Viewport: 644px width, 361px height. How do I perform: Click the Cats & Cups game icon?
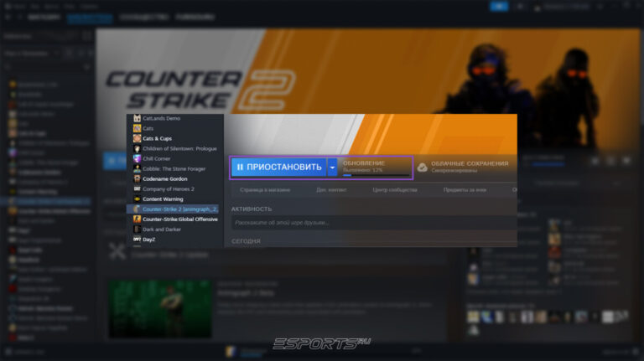(x=138, y=139)
